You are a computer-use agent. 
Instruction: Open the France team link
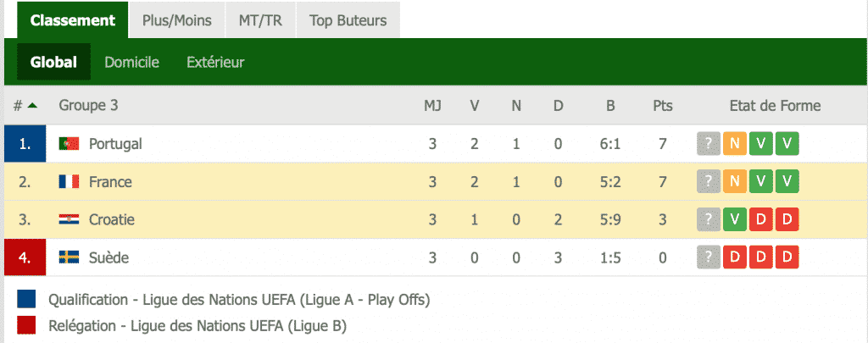click(110, 181)
